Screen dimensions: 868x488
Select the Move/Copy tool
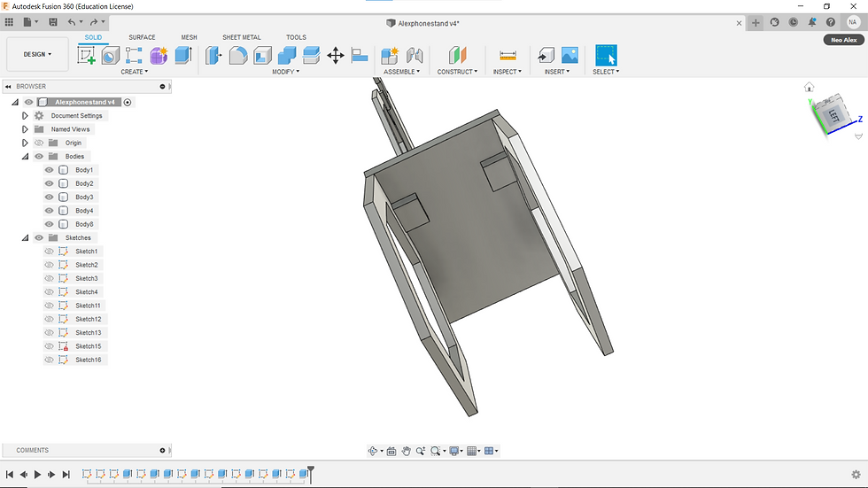(x=336, y=55)
